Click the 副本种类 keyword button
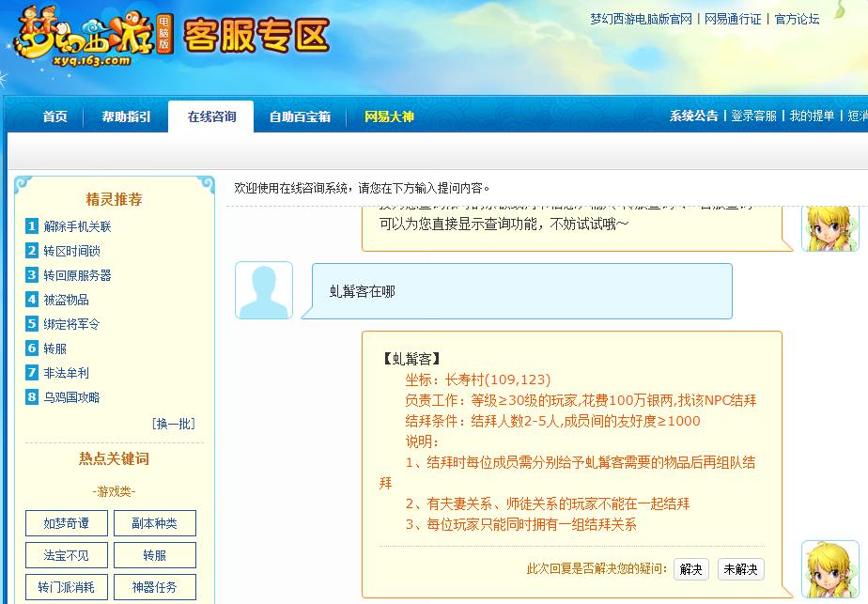The image size is (868, 604). click(155, 523)
